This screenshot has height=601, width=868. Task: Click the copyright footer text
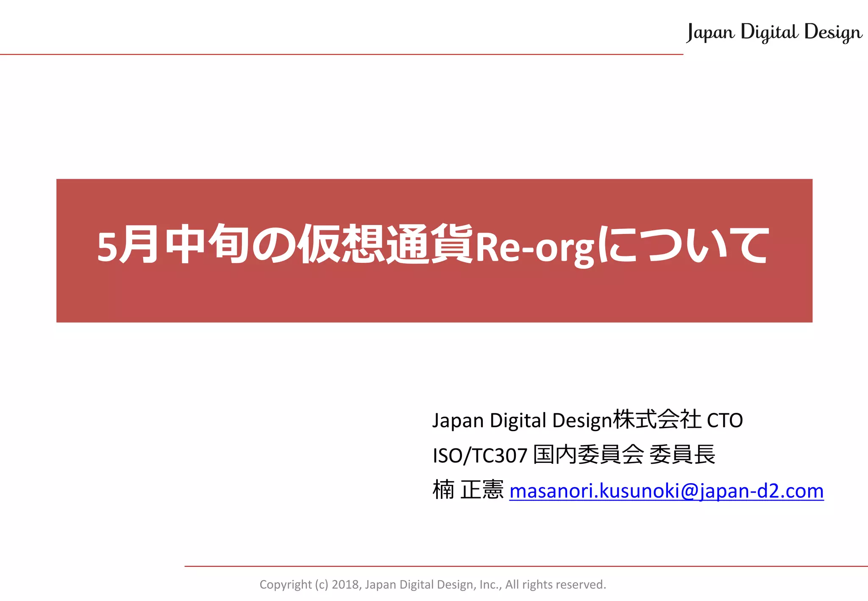(433, 584)
